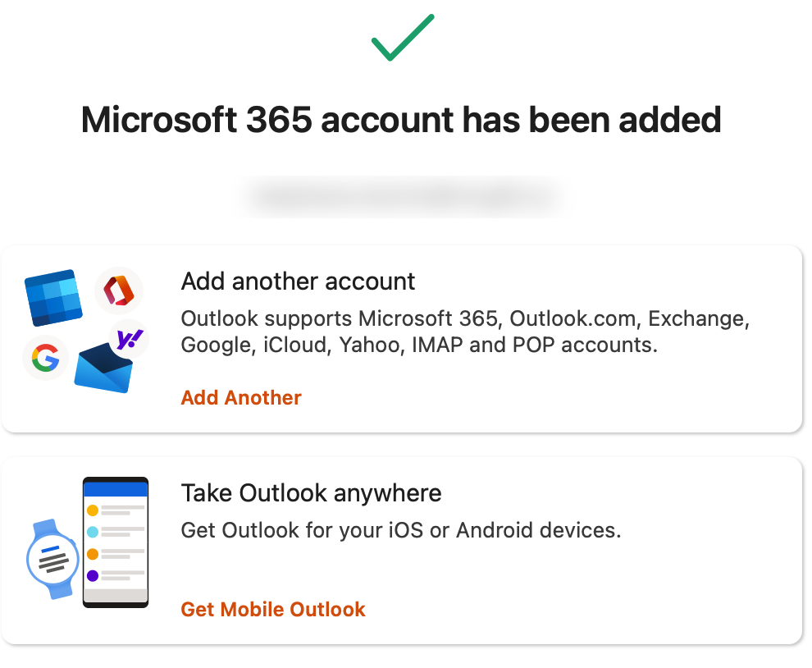
Task: Click the blurred account email address
Action: pyautogui.click(x=401, y=198)
